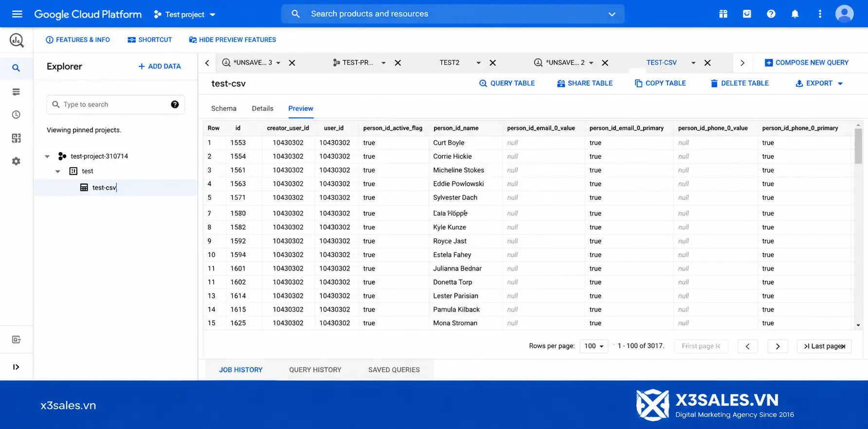Click the search help icon in Explorer
This screenshot has height=429, width=868.
pos(175,105)
